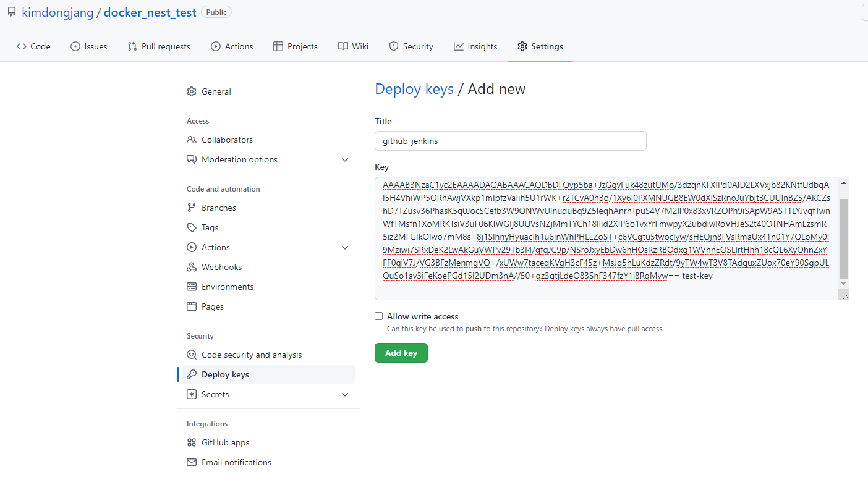
Task: Click the Branches git-branch icon
Action: point(192,208)
